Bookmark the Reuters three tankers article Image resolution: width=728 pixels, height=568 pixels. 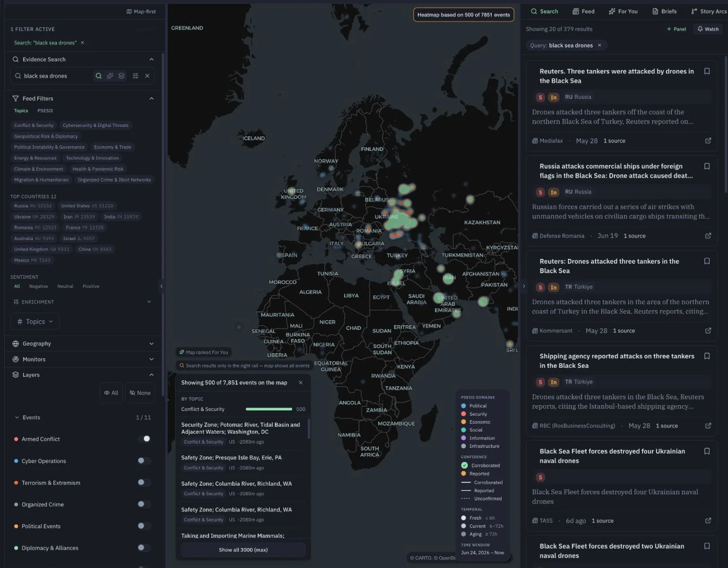pos(707,71)
